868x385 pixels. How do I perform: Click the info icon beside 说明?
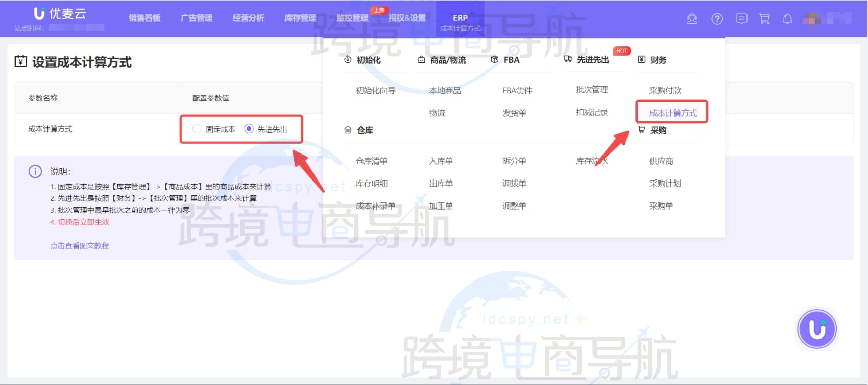(x=35, y=171)
